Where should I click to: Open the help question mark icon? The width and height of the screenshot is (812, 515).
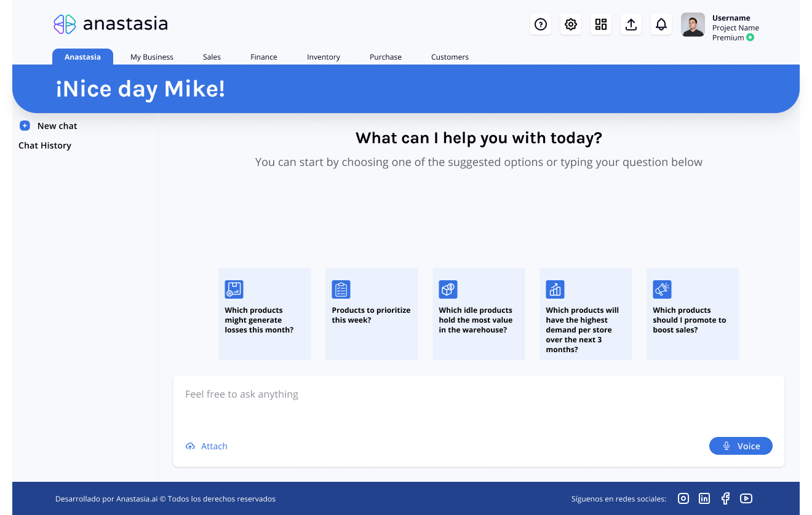pos(541,25)
